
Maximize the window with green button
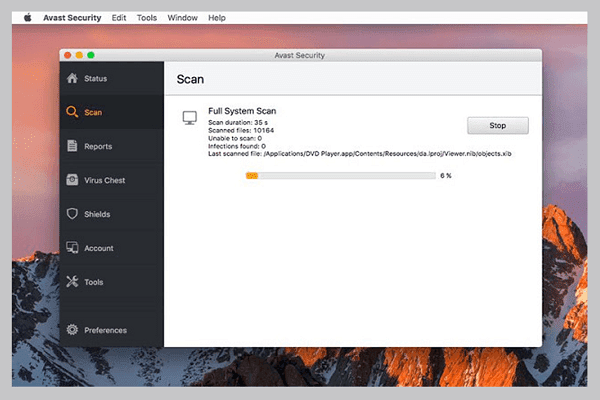coord(91,55)
